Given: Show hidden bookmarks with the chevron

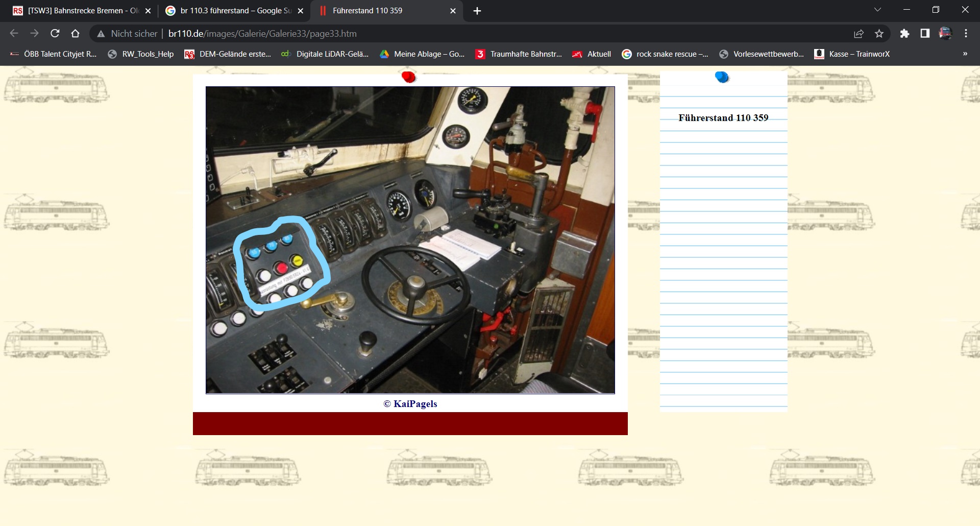Looking at the screenshot, I should click(x=965, y=54).
